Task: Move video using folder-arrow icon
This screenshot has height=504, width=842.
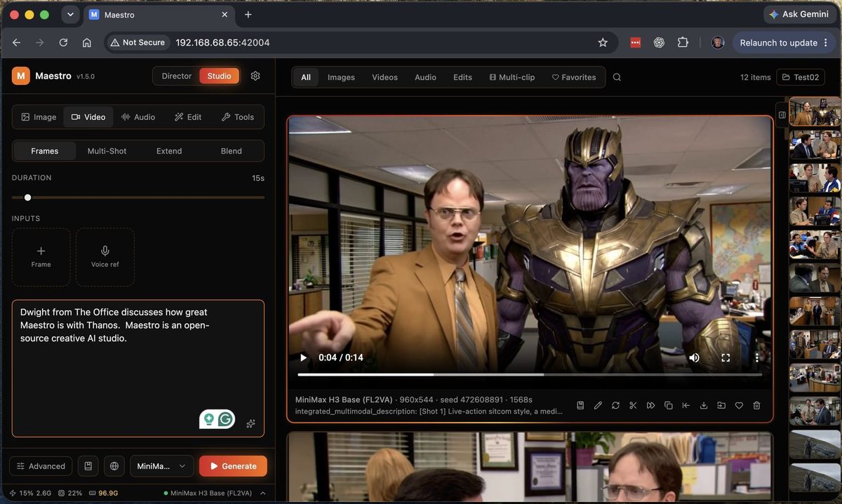Action: [721, 405]
